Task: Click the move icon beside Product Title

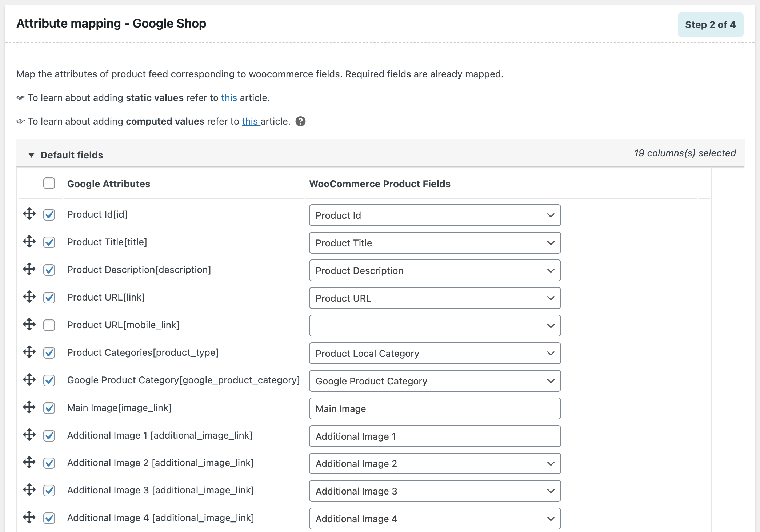Action: 29,242
